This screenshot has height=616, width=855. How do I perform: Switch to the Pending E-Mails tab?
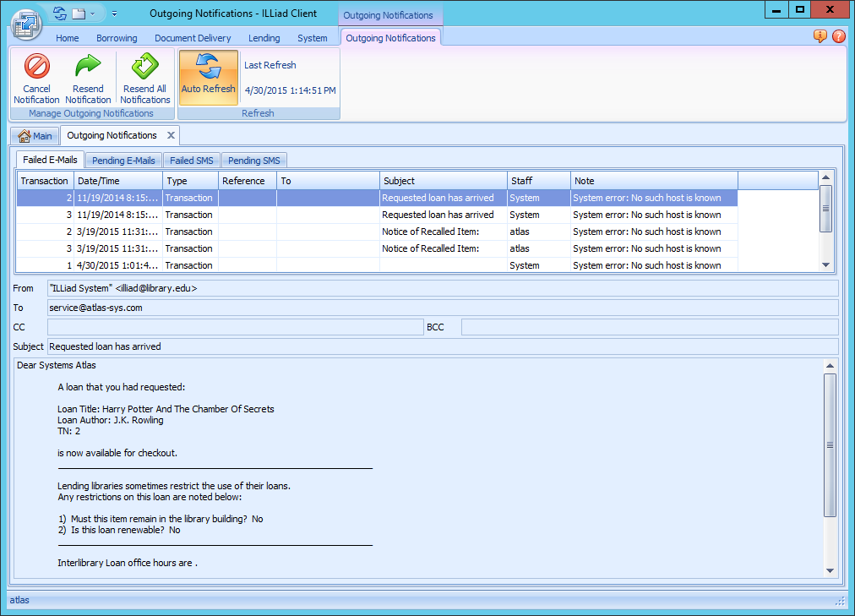click(123, 160)
